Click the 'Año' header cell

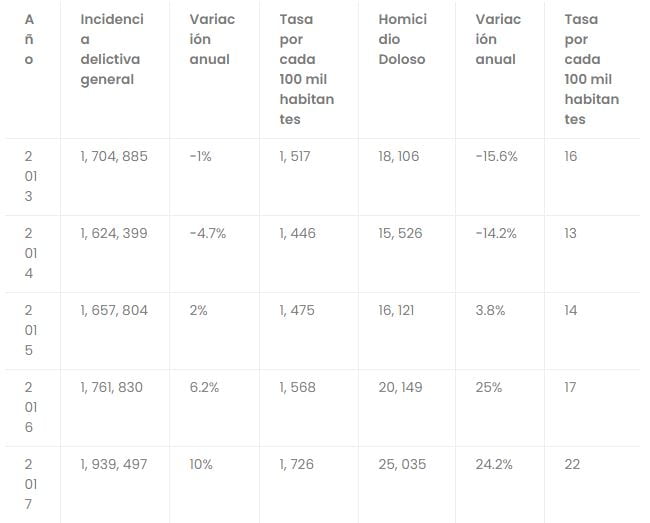point(28,40)
